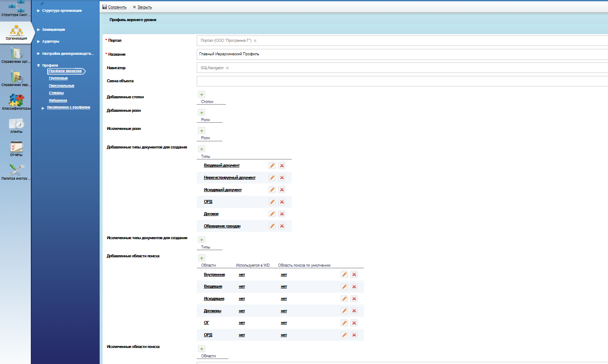Delete the Входящий документ type
Viewport: 608px width, 364px height.
click(282, 166)
